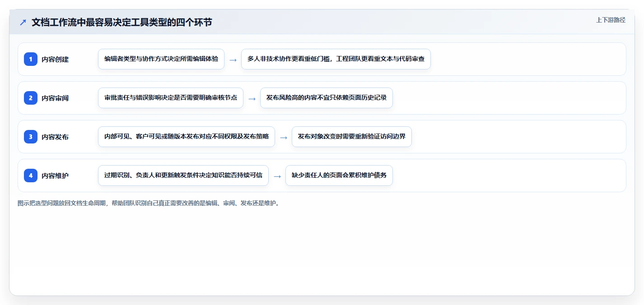The image size is (644, 305).
Task: Click the caption starting 图示把选型问题放回文档生命周期
Action: (148, 203)
